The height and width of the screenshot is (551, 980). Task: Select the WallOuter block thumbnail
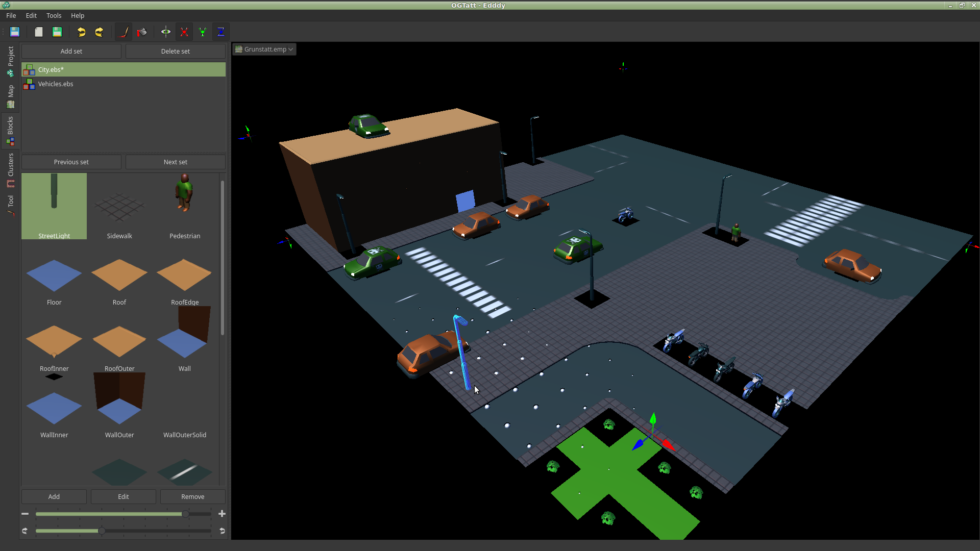pos(119,406)
